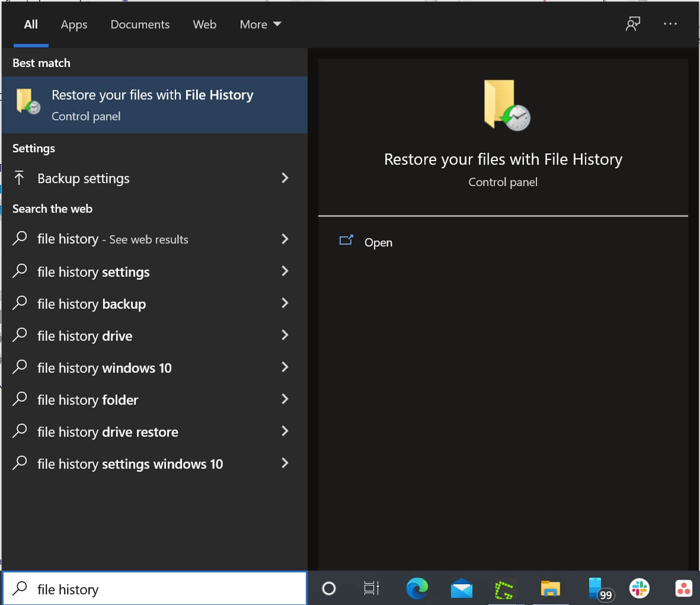Open Task View on the taskbar

(372, 588)
